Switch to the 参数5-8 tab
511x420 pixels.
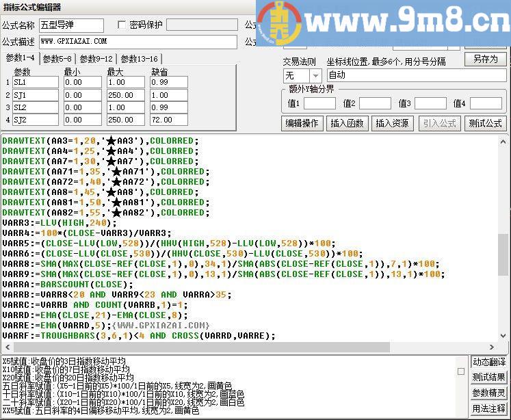pos(57,59)
